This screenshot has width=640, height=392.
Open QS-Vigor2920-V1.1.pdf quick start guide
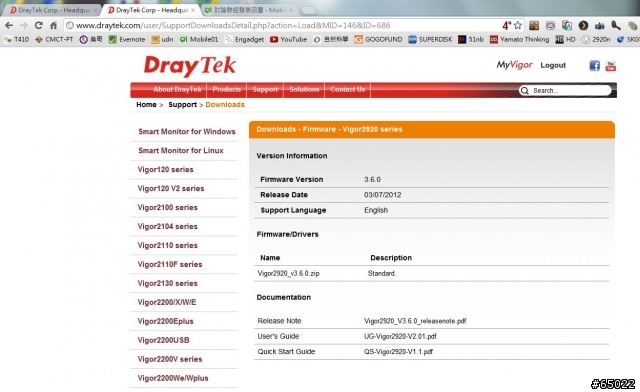coord(398,352)
